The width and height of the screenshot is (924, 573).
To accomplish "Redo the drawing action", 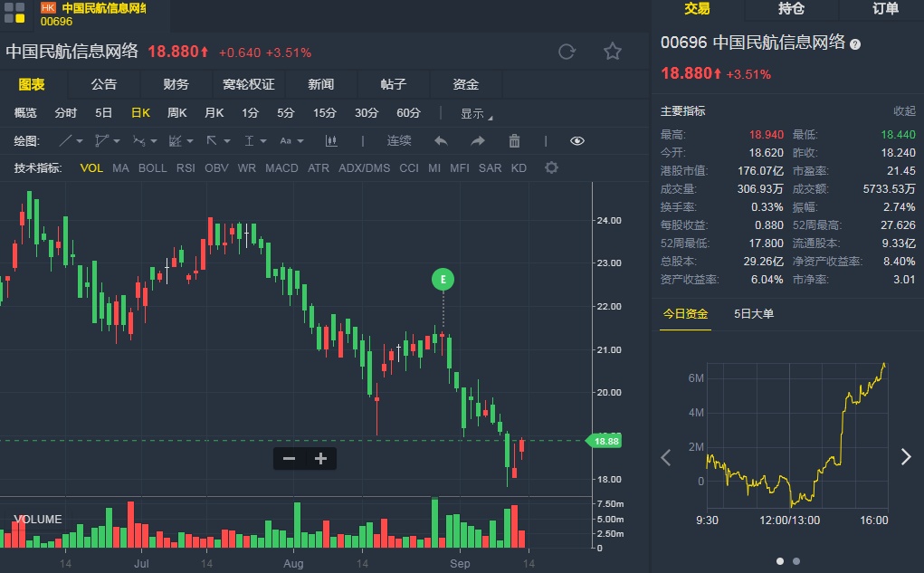I will (478, 140).
